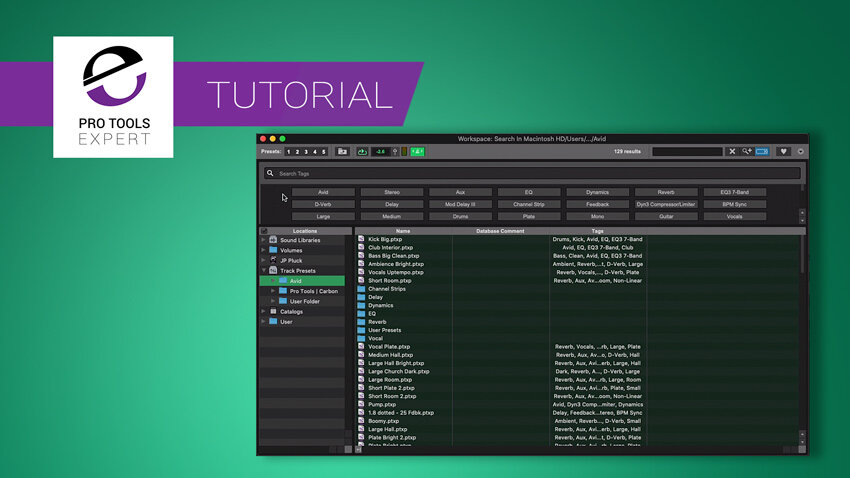Expand the Sound Libraries location

pos(264,240)
